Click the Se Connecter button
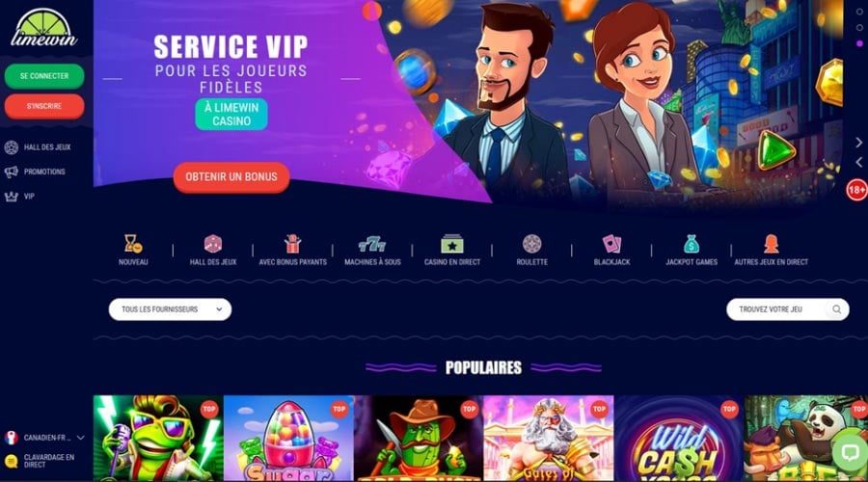 (44, 76)
